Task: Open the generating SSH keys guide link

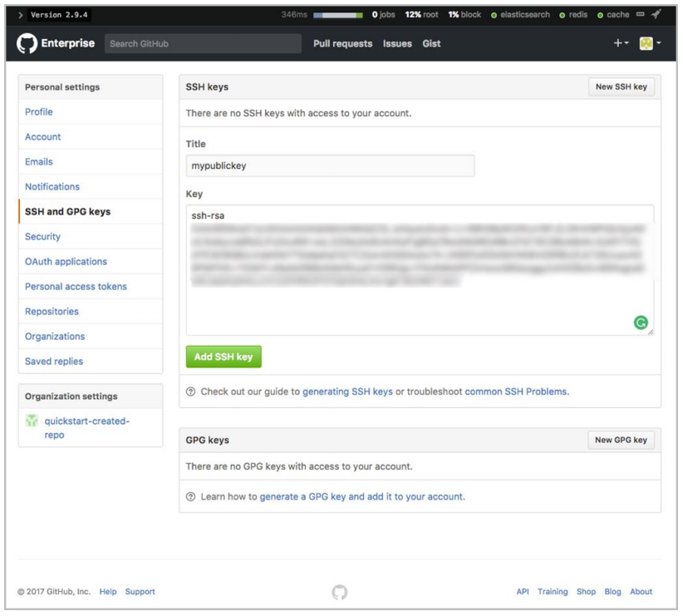Action: click(x=347, y=392)
